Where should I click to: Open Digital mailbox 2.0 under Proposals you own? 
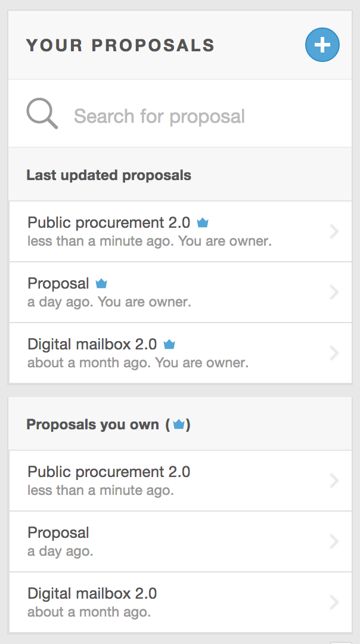92,594
